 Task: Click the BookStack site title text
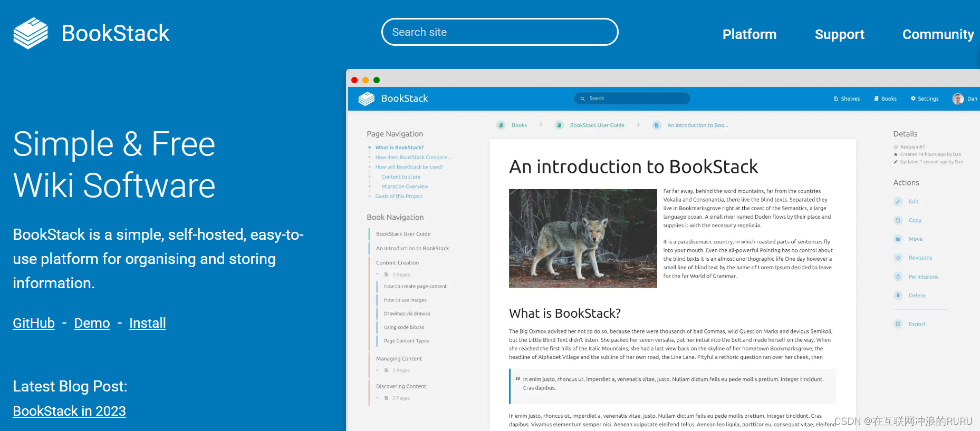(116, 33)
